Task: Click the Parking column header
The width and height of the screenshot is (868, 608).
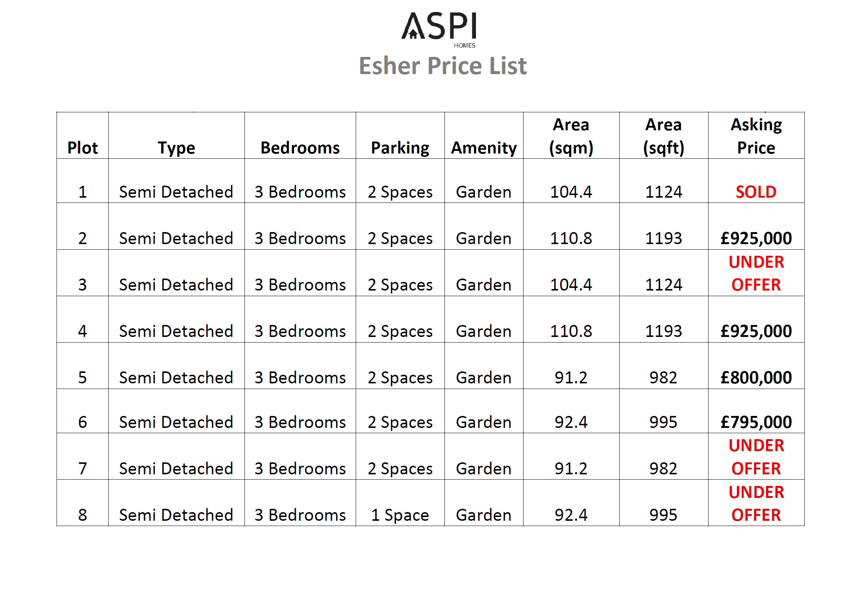Action: (400, 148)
